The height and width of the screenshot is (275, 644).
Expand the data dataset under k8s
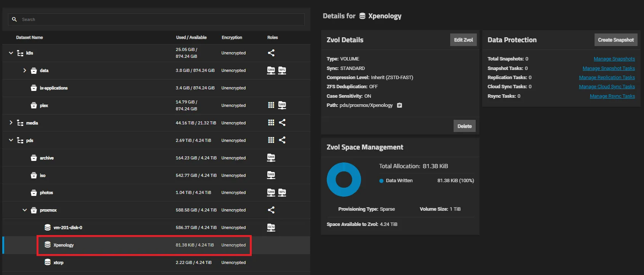click(25, 70)
